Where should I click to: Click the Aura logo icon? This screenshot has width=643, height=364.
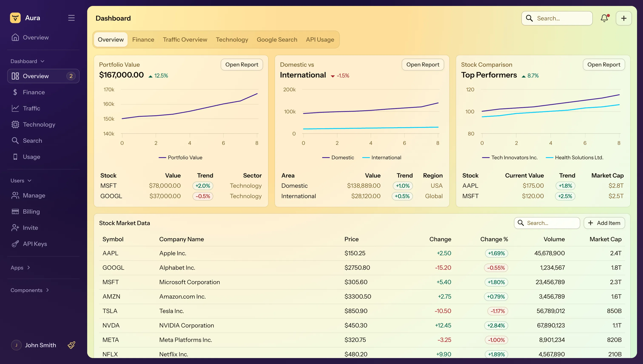[x=15, y=18]
